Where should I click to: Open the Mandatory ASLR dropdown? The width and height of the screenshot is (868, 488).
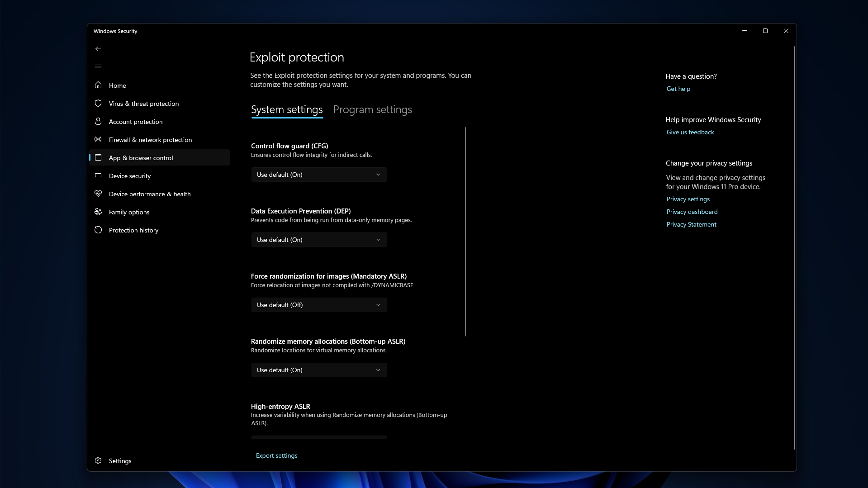(319, 305)
